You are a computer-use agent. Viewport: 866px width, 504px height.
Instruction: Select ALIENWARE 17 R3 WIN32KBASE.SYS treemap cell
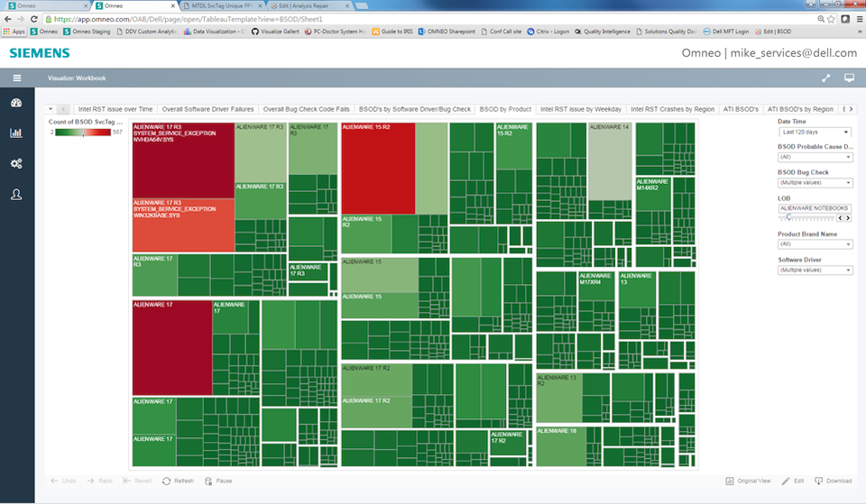point(183,225)
